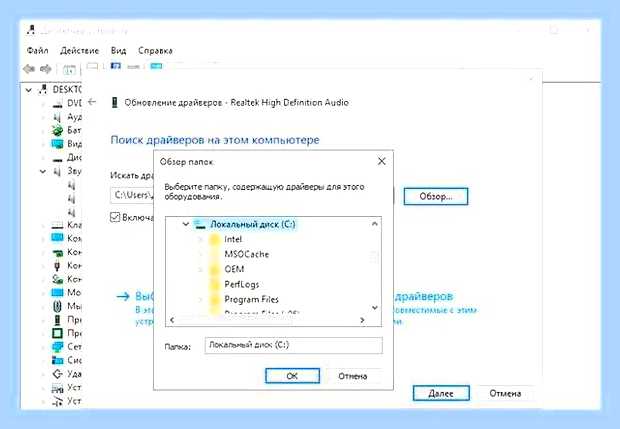Open the Справка menu
The height and width of the screenshot is (429, 620).
pyautogui.click(x=155, y=51)
